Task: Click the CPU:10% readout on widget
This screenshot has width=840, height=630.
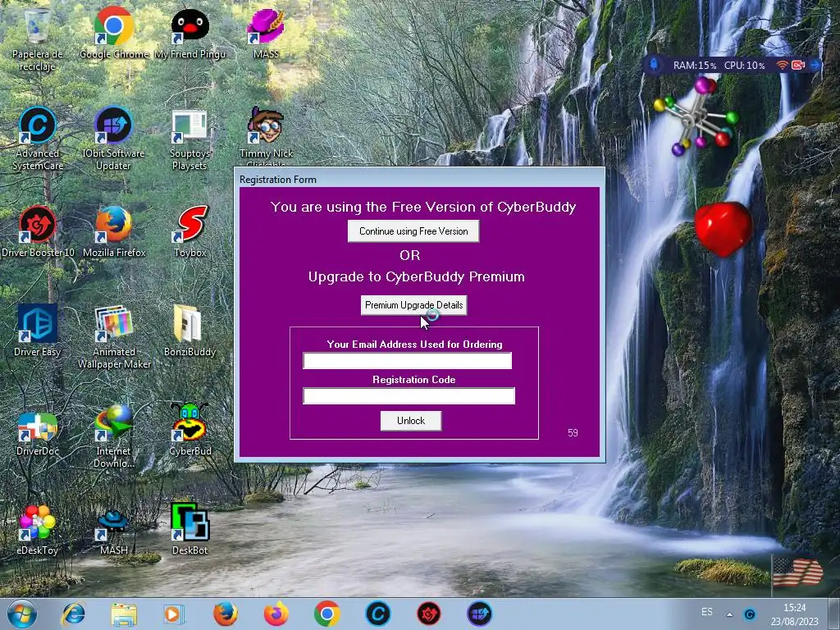Action: 745,66
